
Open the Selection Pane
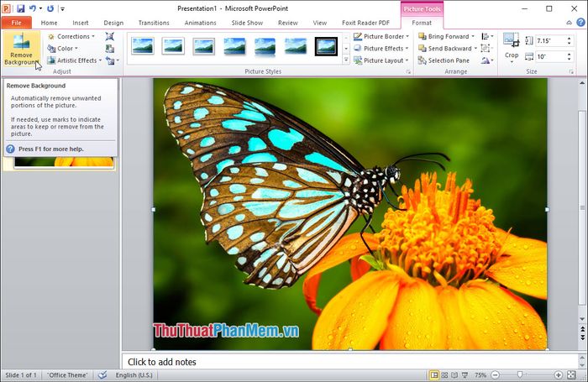444,60
